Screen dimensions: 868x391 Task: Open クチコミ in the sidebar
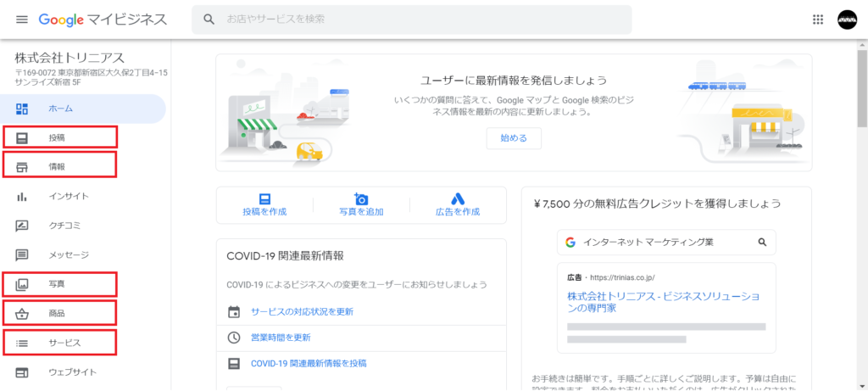(x=83, y=226)
